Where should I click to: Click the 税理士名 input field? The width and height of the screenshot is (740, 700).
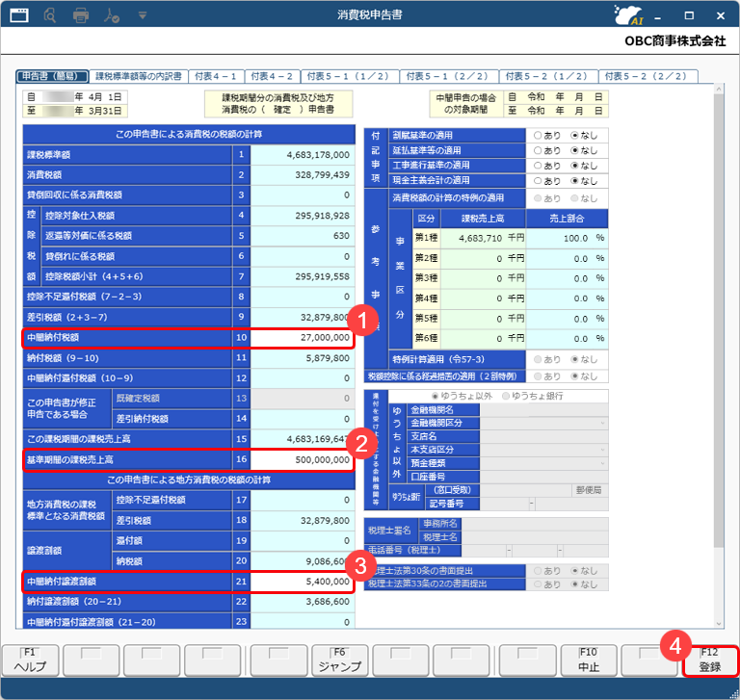535,537
